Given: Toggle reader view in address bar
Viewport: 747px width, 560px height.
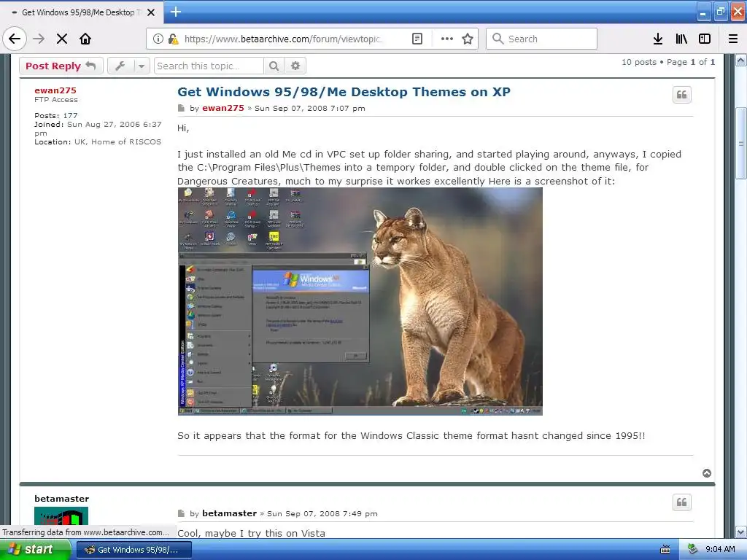Looking at the screenshot, I should point(417,39).
